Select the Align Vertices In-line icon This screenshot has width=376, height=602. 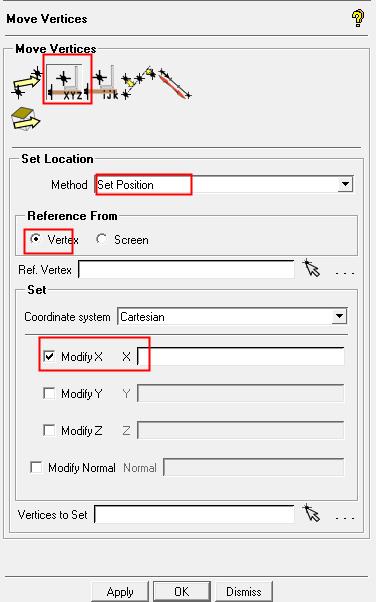tap(138, 82)
